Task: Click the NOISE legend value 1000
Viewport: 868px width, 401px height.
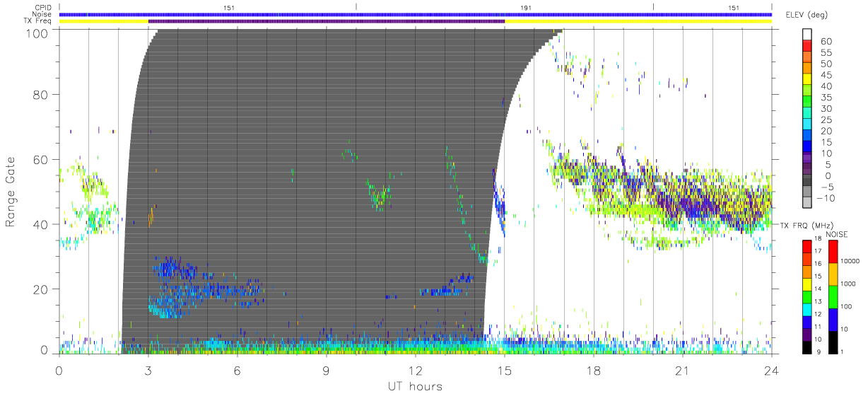Action: pyautogui.click(x=849, y=284)
